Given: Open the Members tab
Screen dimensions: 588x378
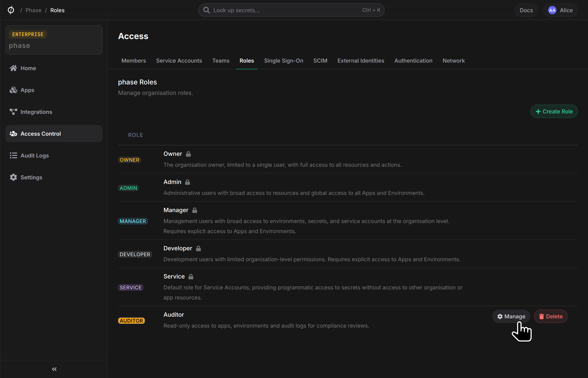Looking at the screenshot, I should [134, 61].
